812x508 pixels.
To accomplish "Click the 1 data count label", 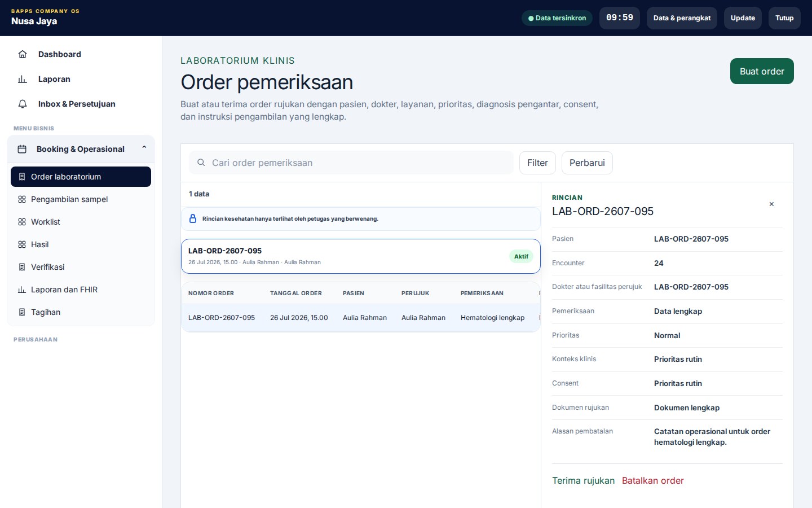I will (x=199, y=194).
